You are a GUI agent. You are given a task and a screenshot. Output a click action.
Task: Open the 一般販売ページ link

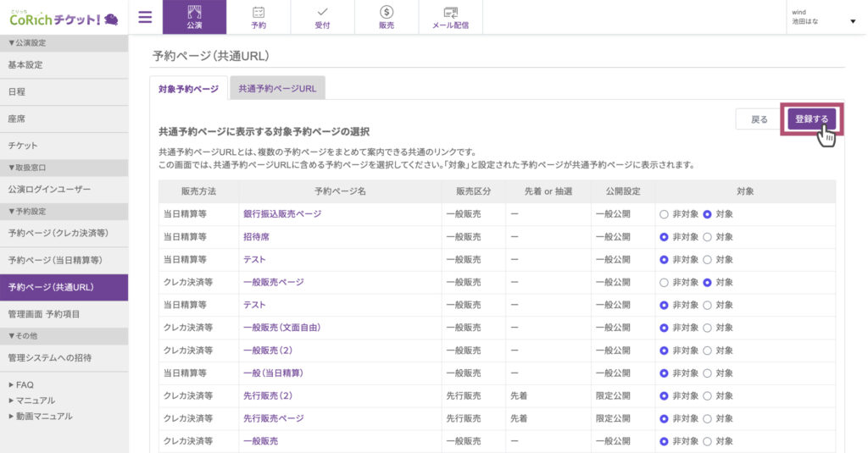point(273,282)
